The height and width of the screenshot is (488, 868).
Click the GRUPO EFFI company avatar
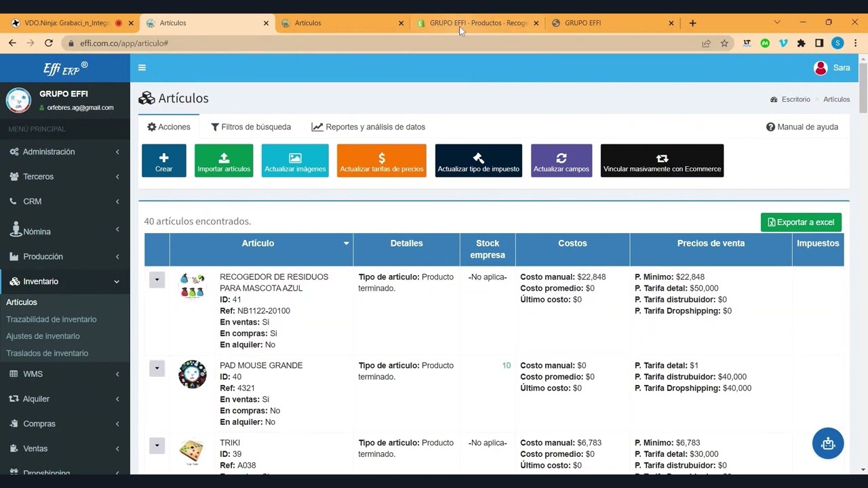point(18,100)
